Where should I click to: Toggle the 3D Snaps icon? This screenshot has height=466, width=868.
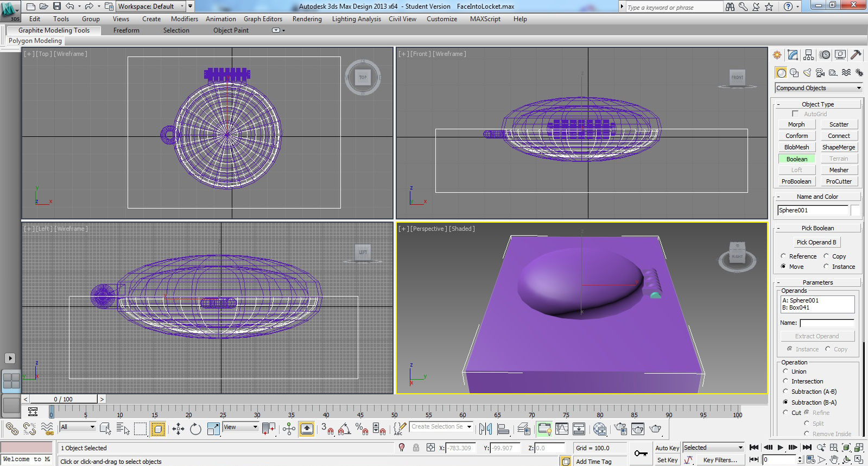[327, 429]
